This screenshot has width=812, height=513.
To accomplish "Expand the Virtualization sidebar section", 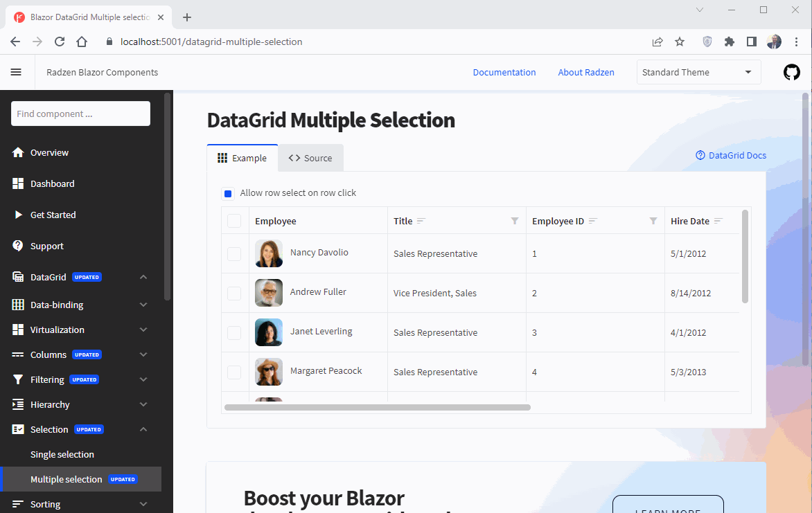I will (143, 330).
